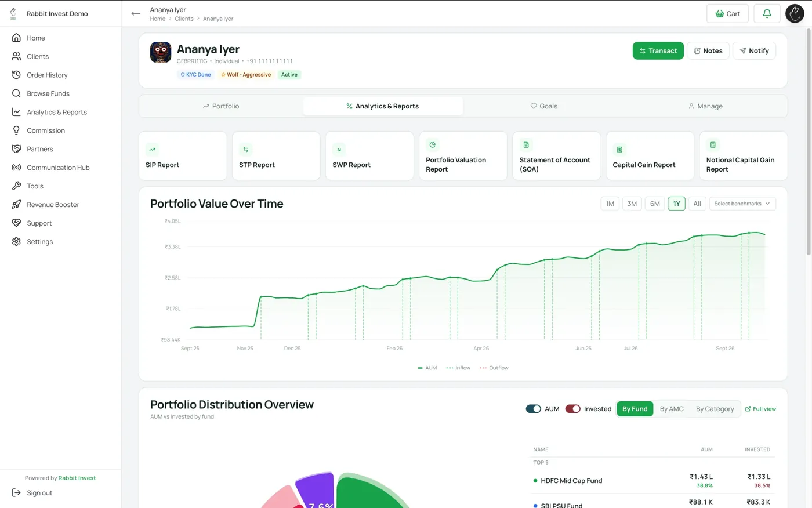Select the 1M time range

(x=610, y=204)
